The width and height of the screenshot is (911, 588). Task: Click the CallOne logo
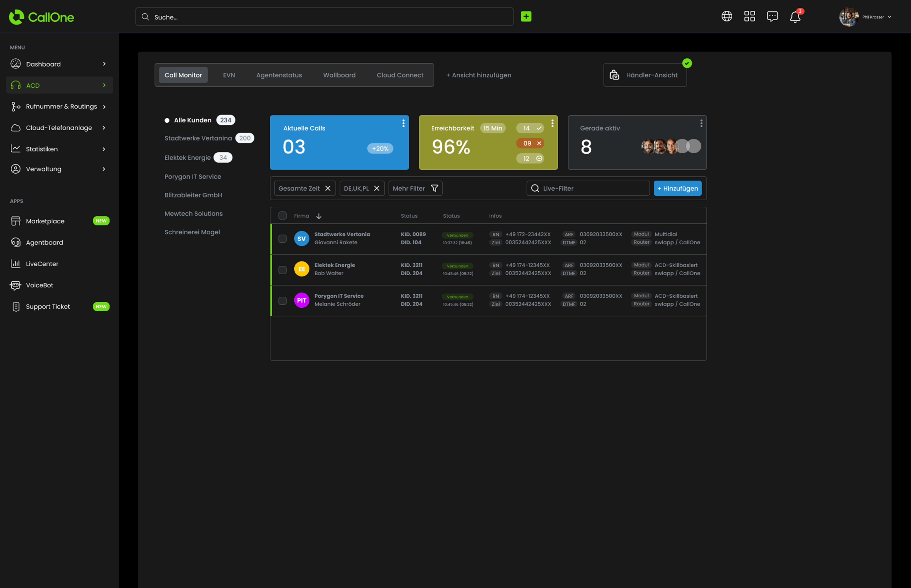tap(41, 17)
